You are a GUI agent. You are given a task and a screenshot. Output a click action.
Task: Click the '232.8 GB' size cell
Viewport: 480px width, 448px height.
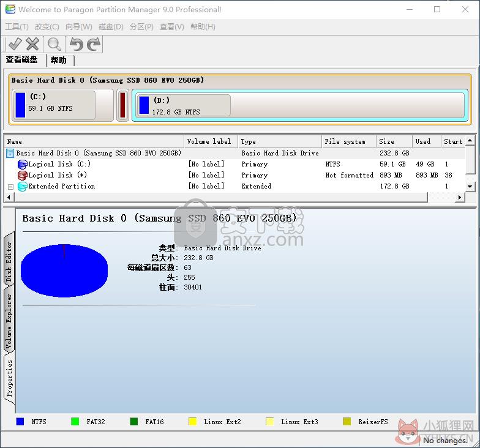(394, 153)
